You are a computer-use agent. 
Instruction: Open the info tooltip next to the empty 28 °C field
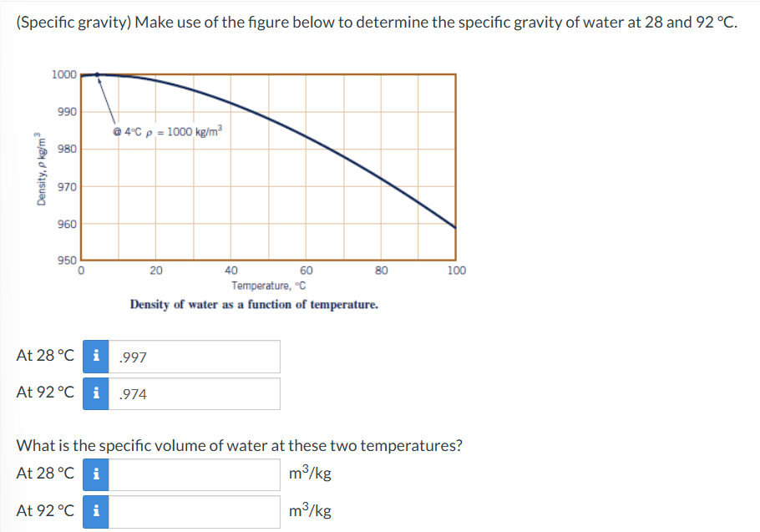(x=94, y=474)
